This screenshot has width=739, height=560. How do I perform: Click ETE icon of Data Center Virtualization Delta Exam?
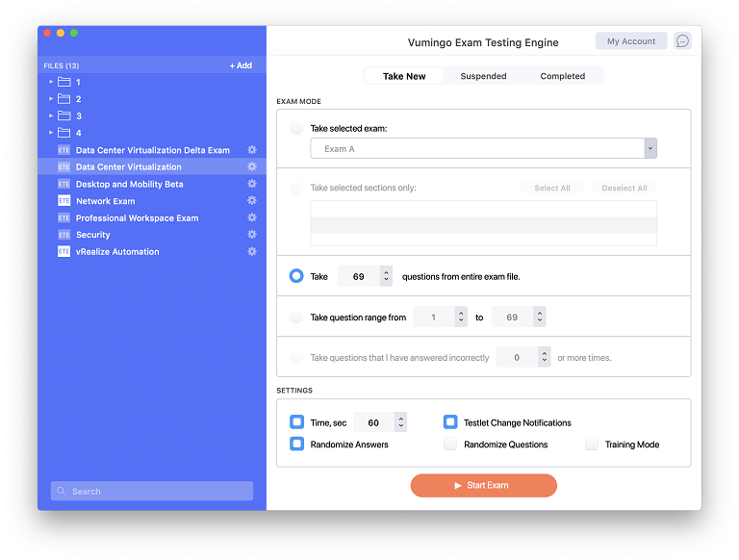(64, 150)
